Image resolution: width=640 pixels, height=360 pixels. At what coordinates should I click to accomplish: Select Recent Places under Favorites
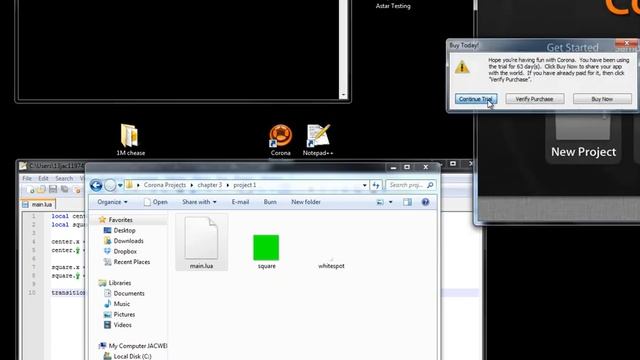coord(127,262)
